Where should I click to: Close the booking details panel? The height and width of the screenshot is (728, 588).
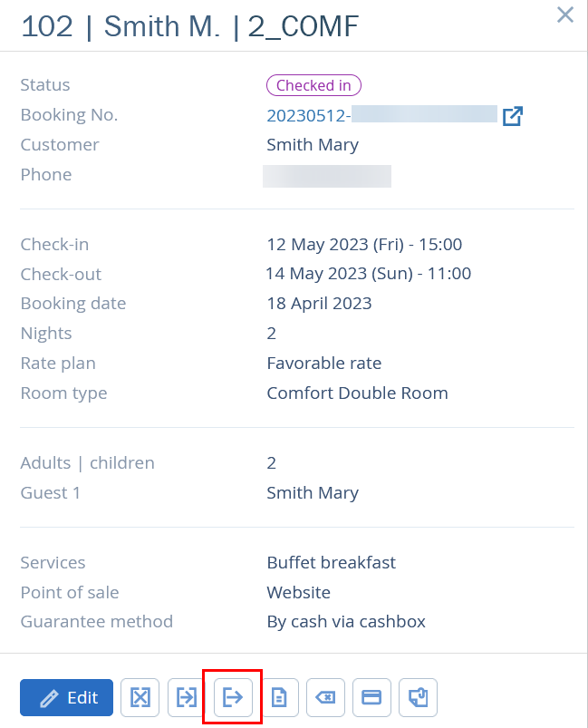point(565,15)
